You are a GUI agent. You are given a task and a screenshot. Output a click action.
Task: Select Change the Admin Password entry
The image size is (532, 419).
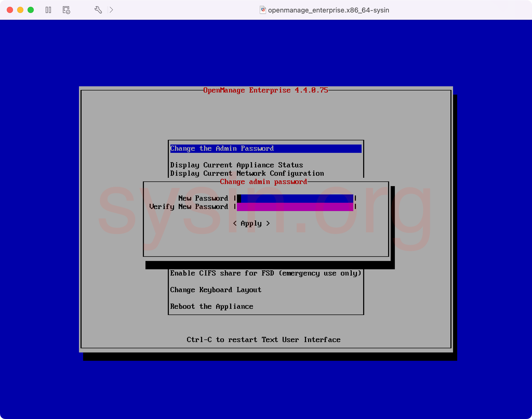[x=222, y=149]
